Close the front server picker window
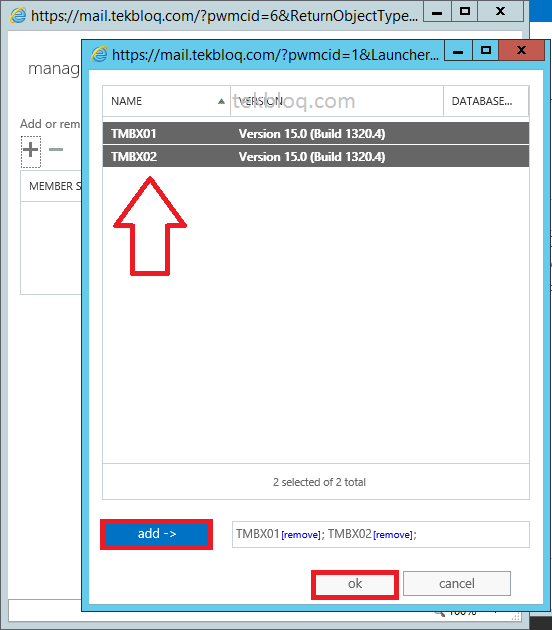The image size is (552, 630). [x=521, y=51]
